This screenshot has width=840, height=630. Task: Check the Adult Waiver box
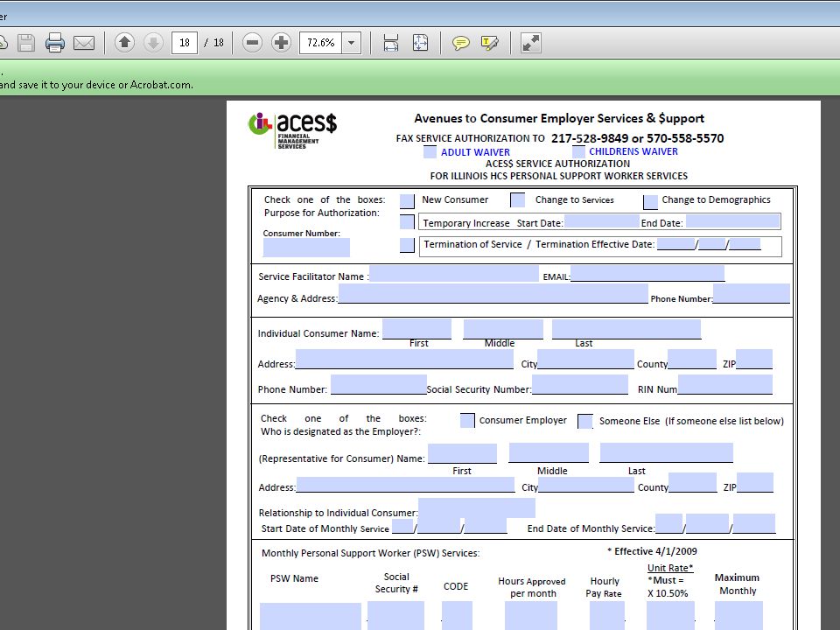tap(430, 152)
